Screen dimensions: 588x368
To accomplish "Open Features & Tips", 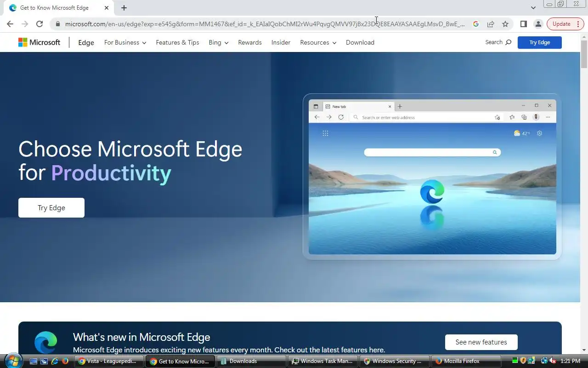I will [177, 42].
